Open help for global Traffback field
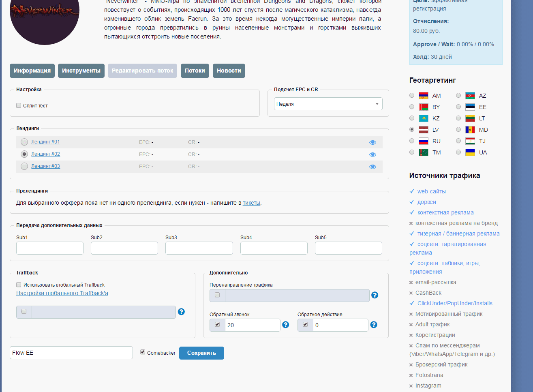This screenshot has height=392, width=533. point(181,312)
